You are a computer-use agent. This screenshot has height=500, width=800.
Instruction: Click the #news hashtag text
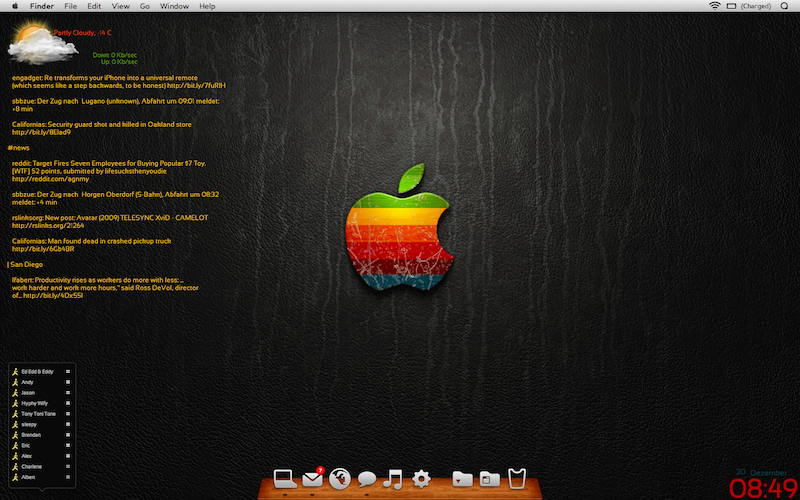[18, 148]
